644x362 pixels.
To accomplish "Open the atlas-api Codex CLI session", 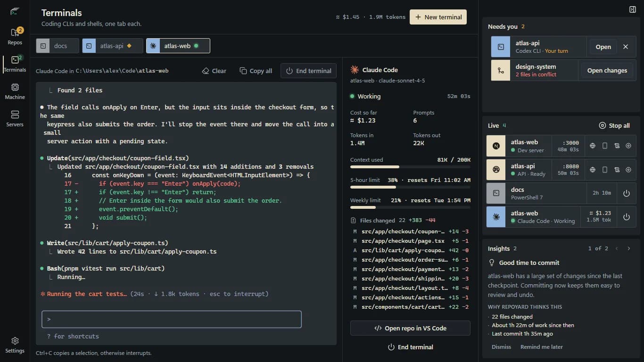I will [603, 47].
